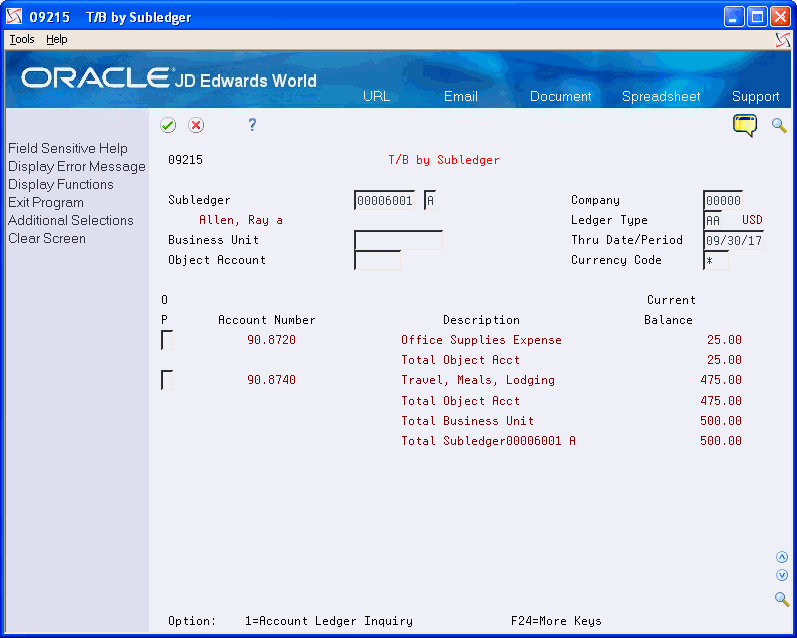This screenshot has height=638, width=797.
Task: Click the Object Account input field
Action: pos(378,260)
